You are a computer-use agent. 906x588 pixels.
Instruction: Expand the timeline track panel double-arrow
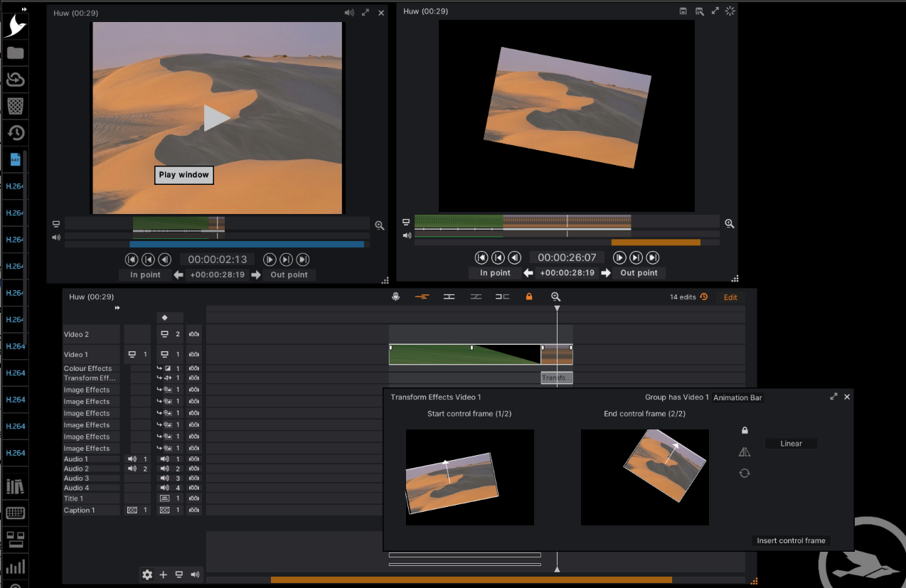click(117, 308)
